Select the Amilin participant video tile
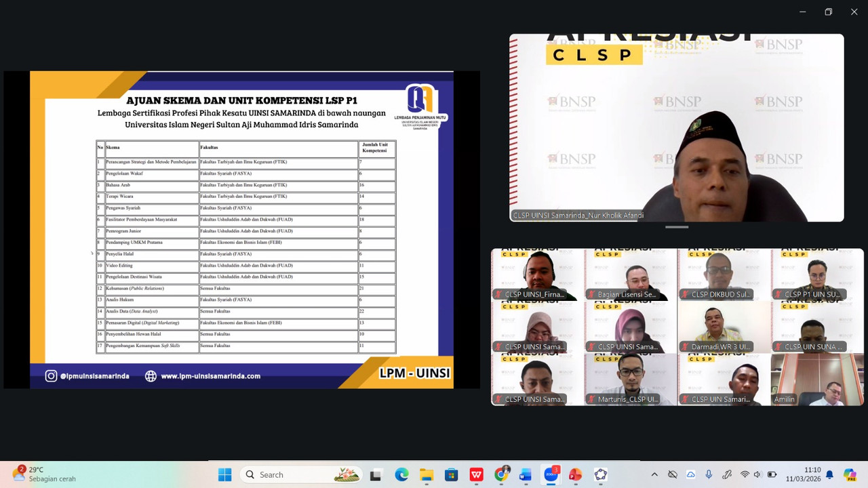The height and width of the screenshot is (488, 868). click(817, 380)
